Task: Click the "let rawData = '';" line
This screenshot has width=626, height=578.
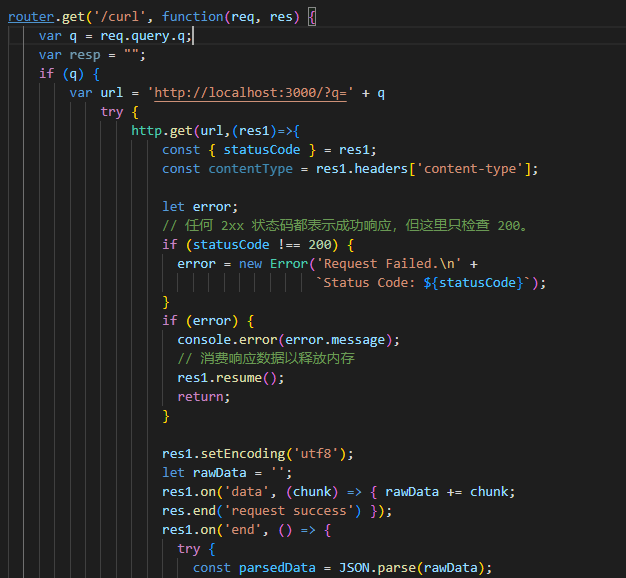Action: (x=227, y=473)
